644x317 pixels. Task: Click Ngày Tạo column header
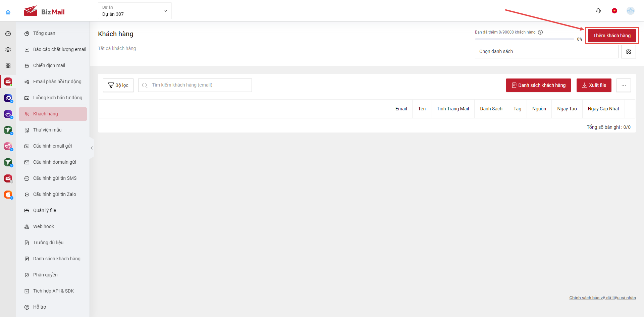[567, 109]
